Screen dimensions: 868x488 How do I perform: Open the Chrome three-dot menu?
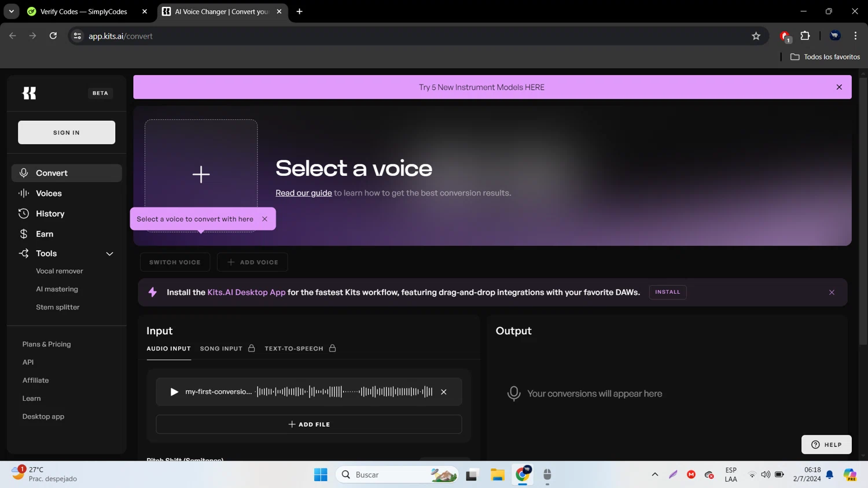point(855,36)
